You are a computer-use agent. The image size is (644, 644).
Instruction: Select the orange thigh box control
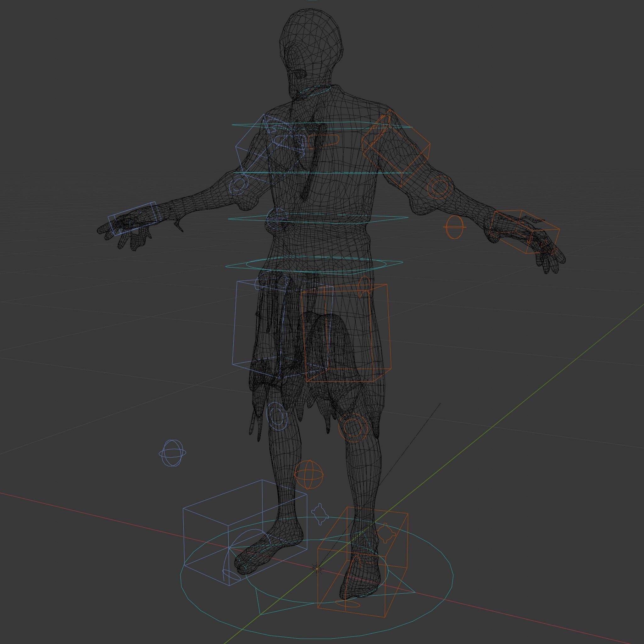(x=347, y=333)
